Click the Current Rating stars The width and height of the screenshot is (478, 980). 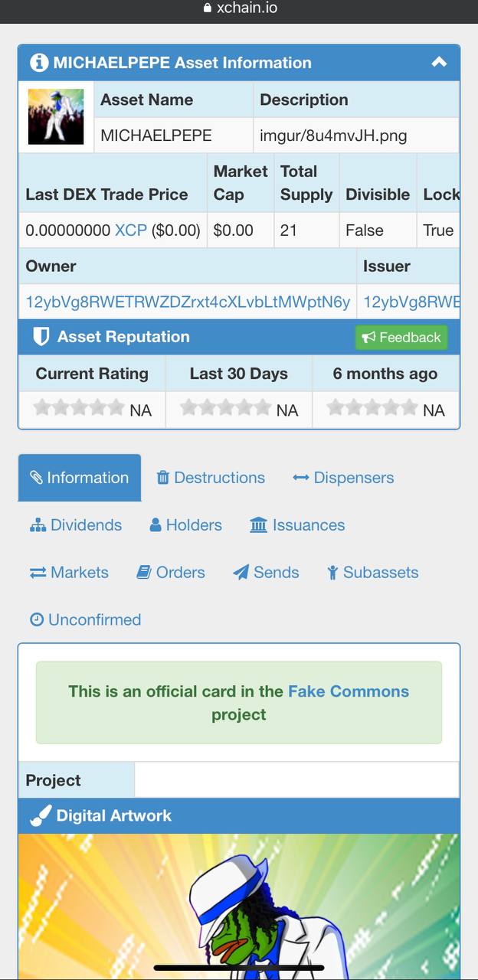coord(79,409)
